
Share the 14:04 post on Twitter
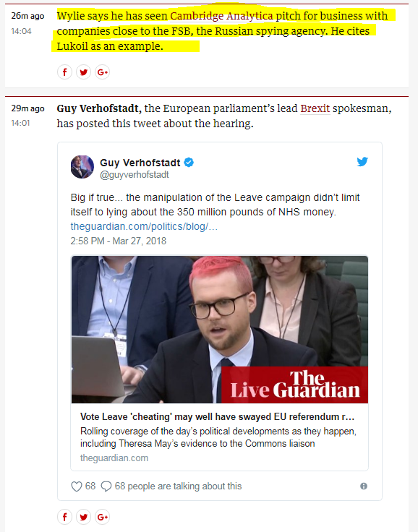(x=84, y=72)
